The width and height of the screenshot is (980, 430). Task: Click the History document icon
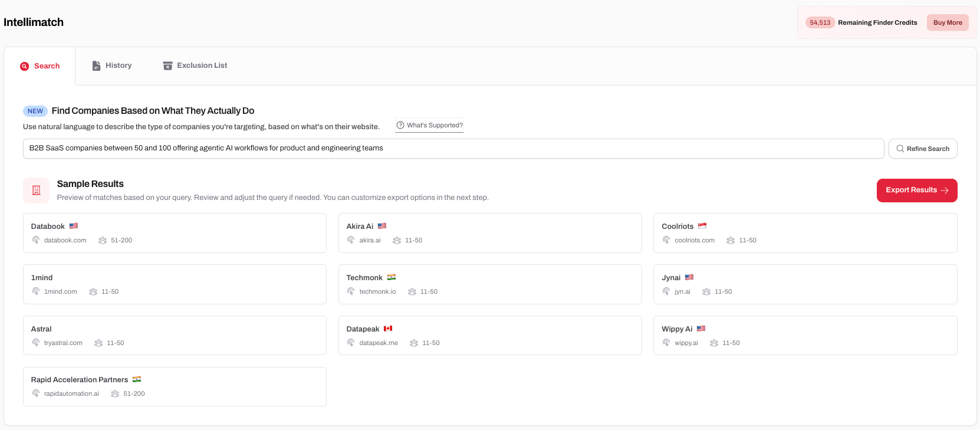tap(96, 65)
